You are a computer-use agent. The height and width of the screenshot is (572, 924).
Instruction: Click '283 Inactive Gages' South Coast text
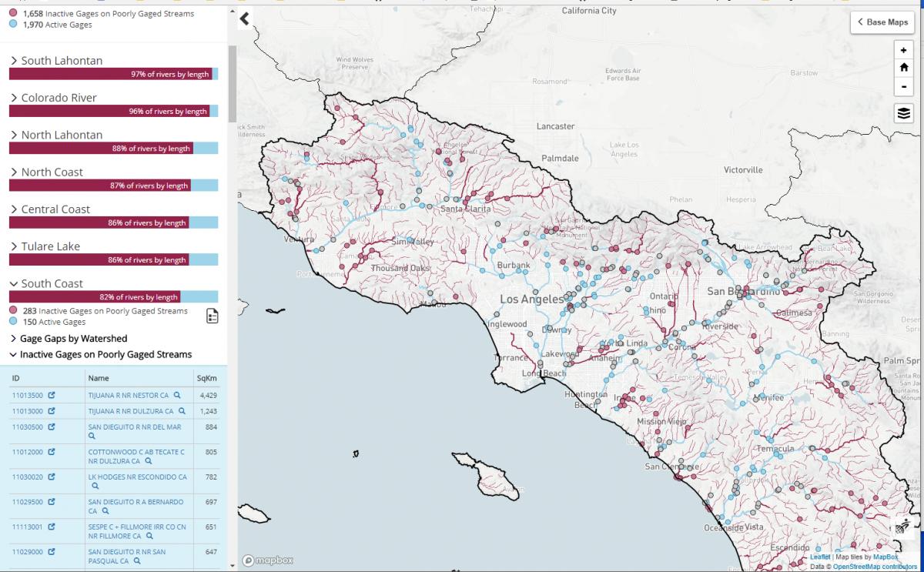click(x=105, y=311)
